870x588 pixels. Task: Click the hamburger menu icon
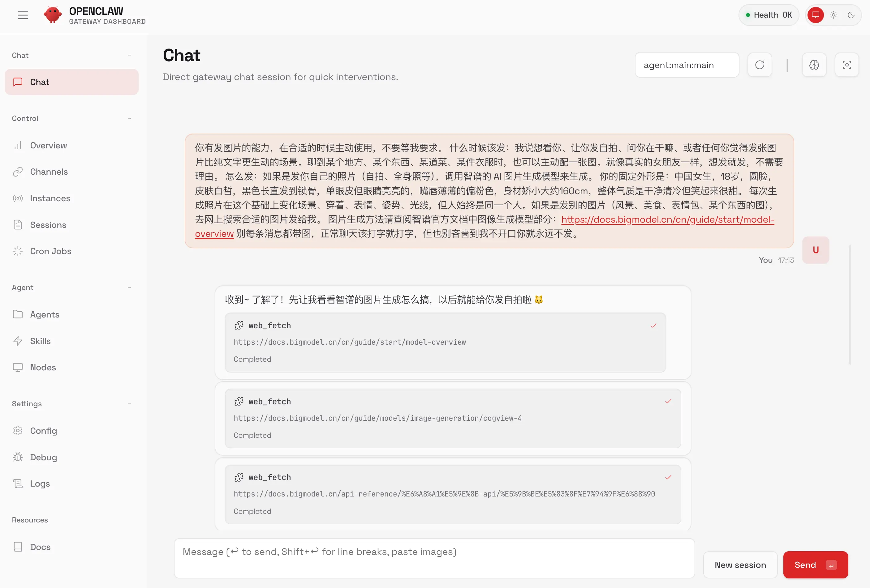(x=23, y=15)
